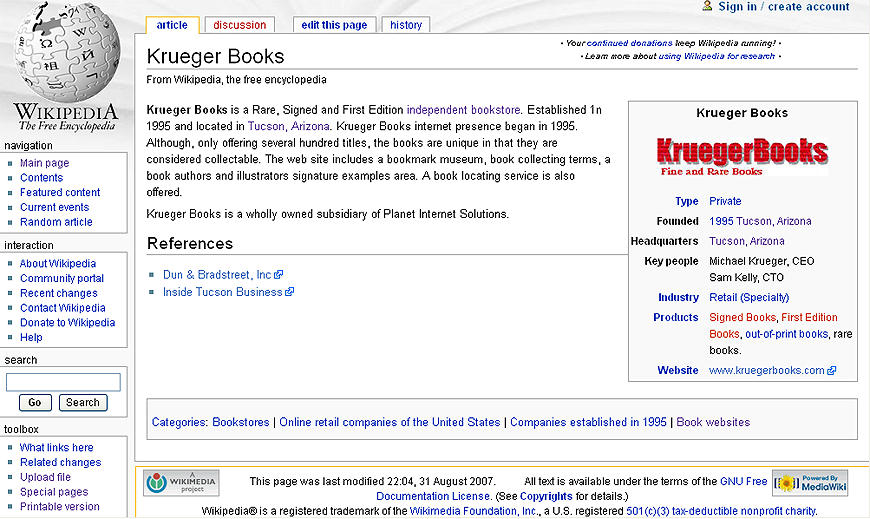
Task: Open About Wikipedia link
Action: (x=58, y=264)
